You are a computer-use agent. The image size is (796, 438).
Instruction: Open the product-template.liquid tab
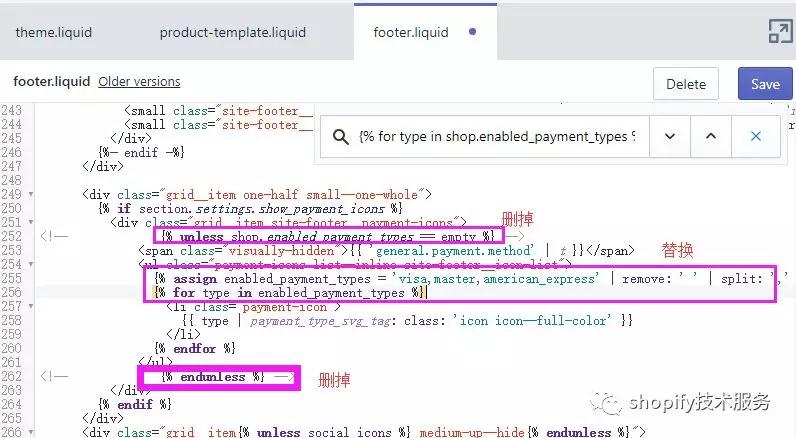point(233,32)
